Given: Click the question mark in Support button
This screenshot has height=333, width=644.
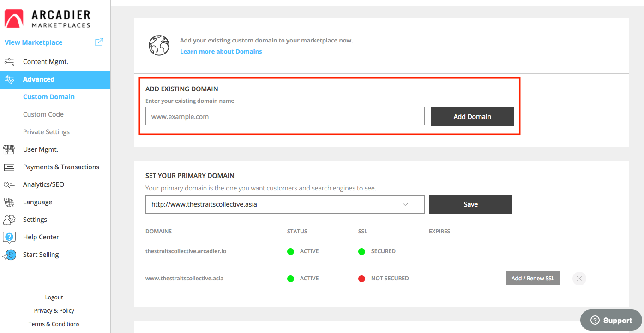Looking at the screenshot, I should (595, 321).
